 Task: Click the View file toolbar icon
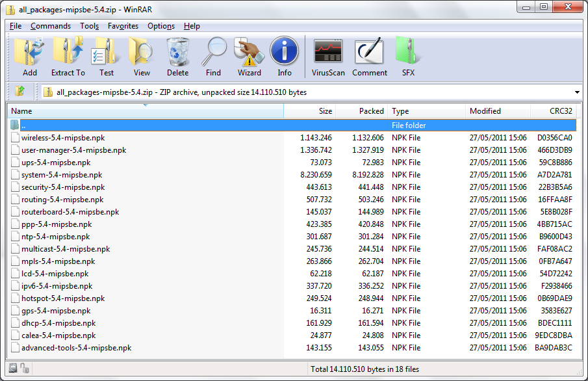tap(142, 51)
